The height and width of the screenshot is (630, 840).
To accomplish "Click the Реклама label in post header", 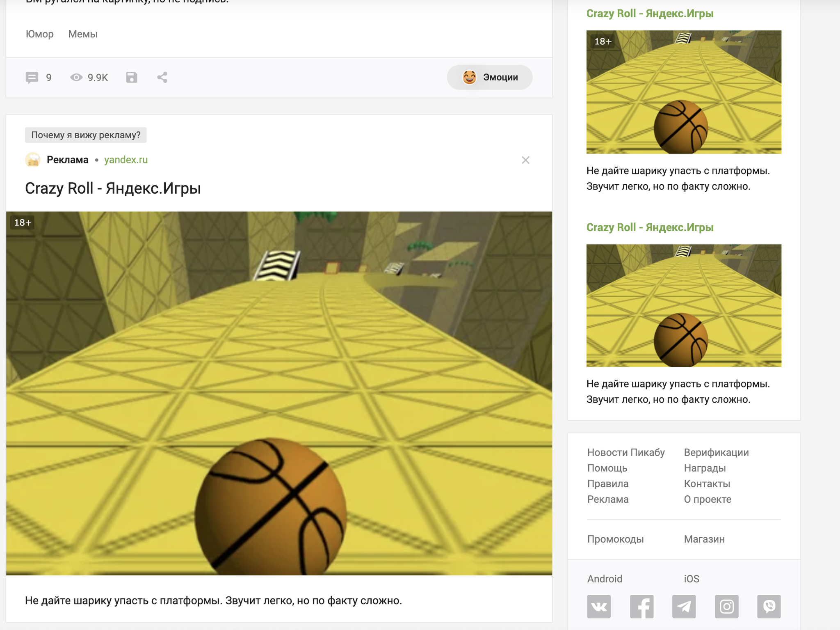I will [68, 160].
